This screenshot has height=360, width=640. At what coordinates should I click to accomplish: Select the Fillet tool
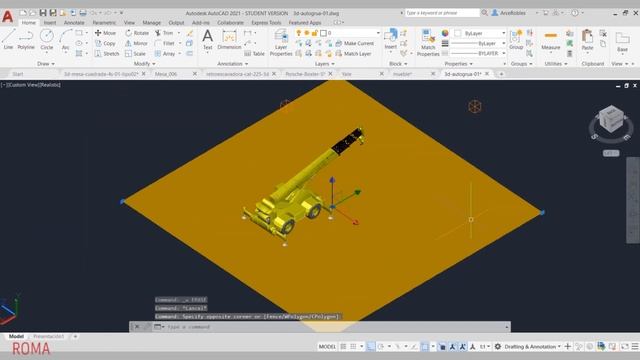coord(165,43)
